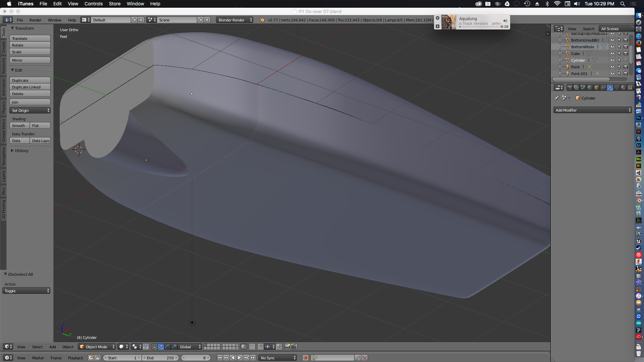Click the Mirror button
This screenshot has height=362, width=644.
pyautogui.click(x=30, y=60)
